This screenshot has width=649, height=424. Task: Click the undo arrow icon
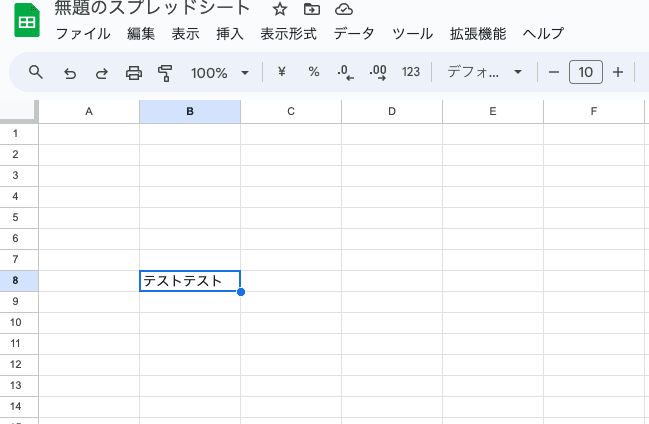(69, 72)
